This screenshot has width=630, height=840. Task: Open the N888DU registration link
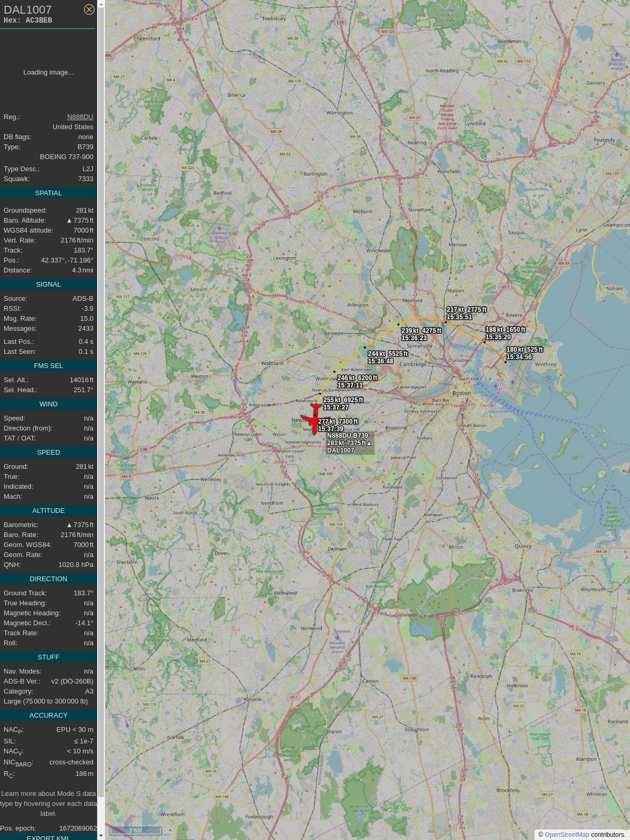coord(80,117)
